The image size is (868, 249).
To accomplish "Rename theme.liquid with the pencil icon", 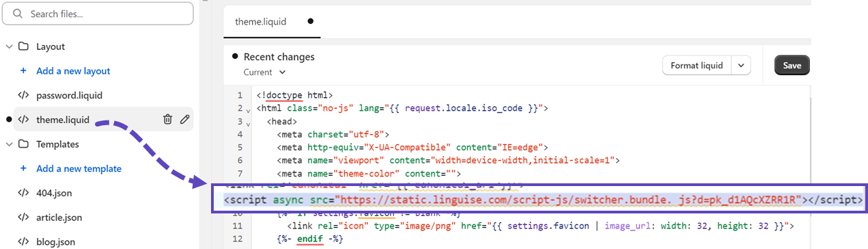I will coord(184,120).
